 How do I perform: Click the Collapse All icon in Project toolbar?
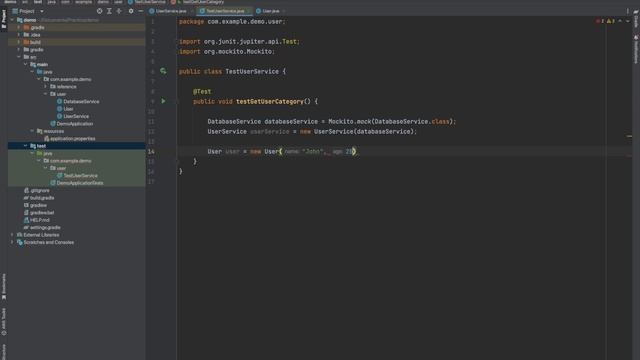pos(119,11)
